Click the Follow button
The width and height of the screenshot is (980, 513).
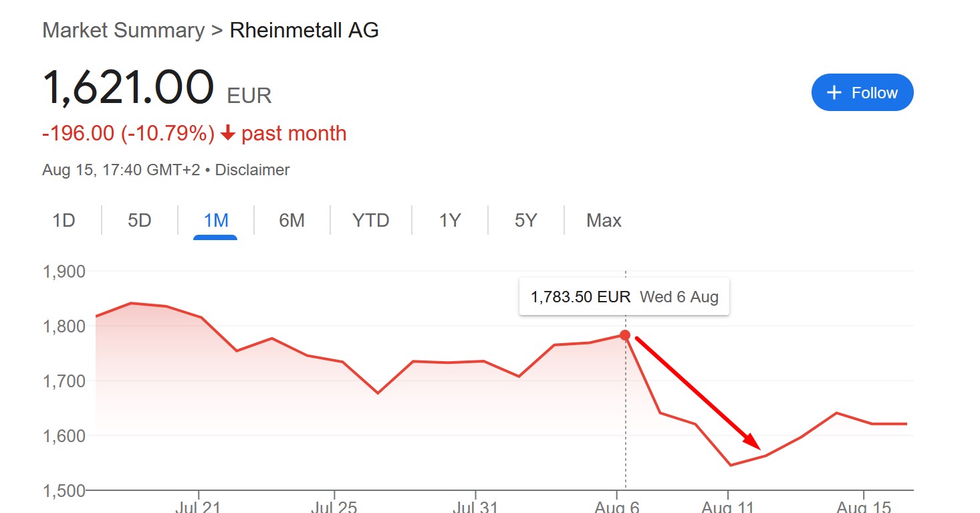tap(862, 93)
